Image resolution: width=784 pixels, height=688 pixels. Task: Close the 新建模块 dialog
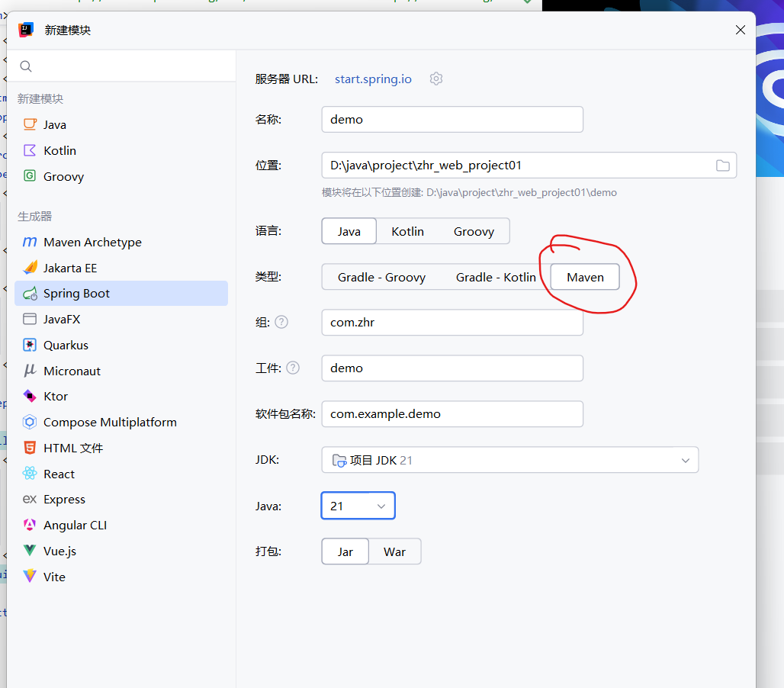[x=741, y=30]
